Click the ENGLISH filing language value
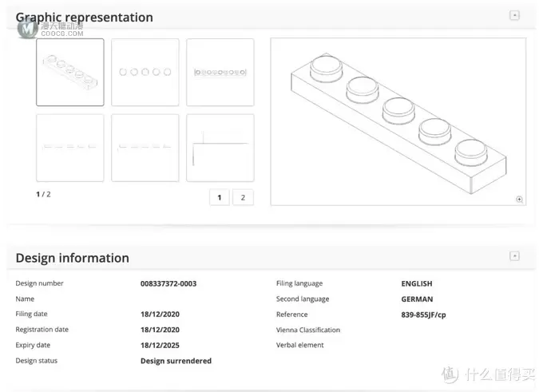The image size is (543, 392). [x=417, y=283]
